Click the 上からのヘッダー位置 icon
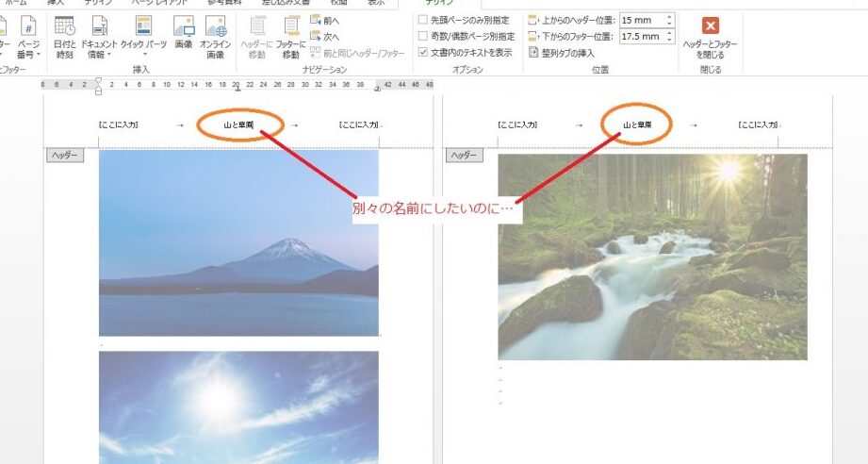This screenshot has width=868, height=464. coord(533,21)
